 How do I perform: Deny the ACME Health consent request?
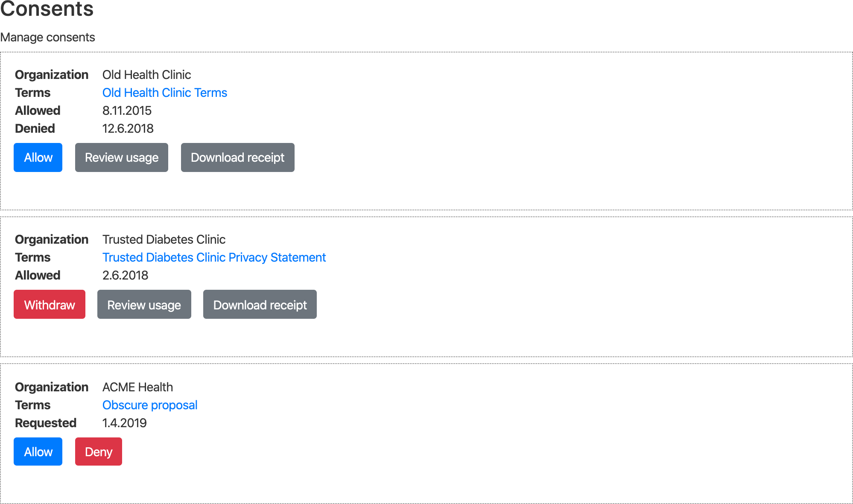[99, 452]
